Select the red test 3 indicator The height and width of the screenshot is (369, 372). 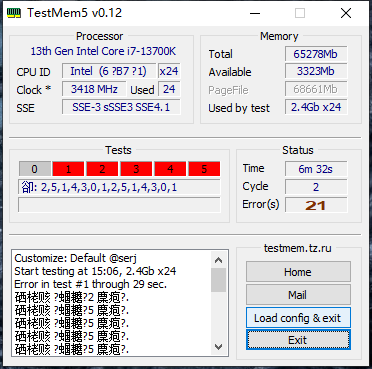click(x=136, y=169)
